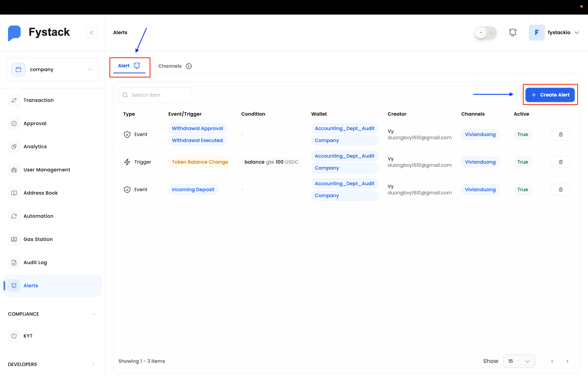Collapse the sidebar with the chevron icon

(92, 32)
